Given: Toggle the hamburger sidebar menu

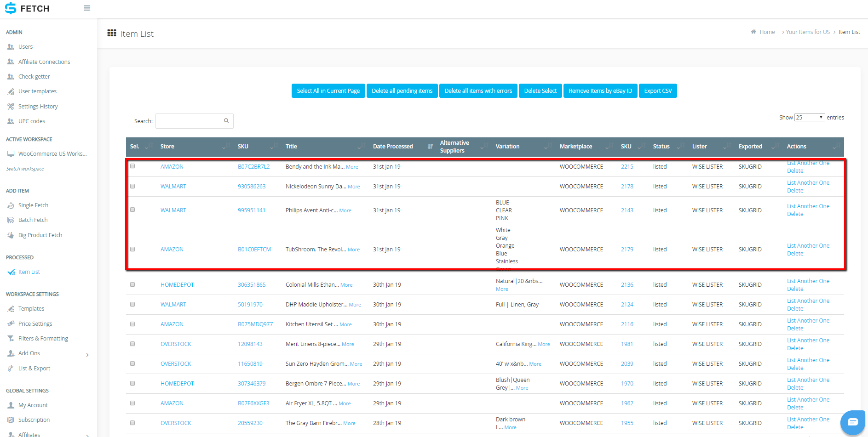Looking at the screenshot, I should point(87,8).
